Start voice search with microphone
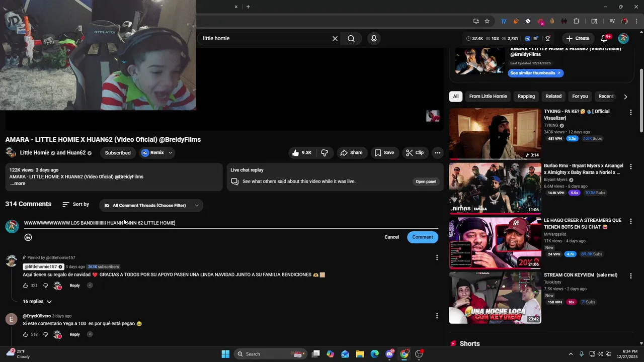This screenshot has width=644, height=362. point(374,38)
